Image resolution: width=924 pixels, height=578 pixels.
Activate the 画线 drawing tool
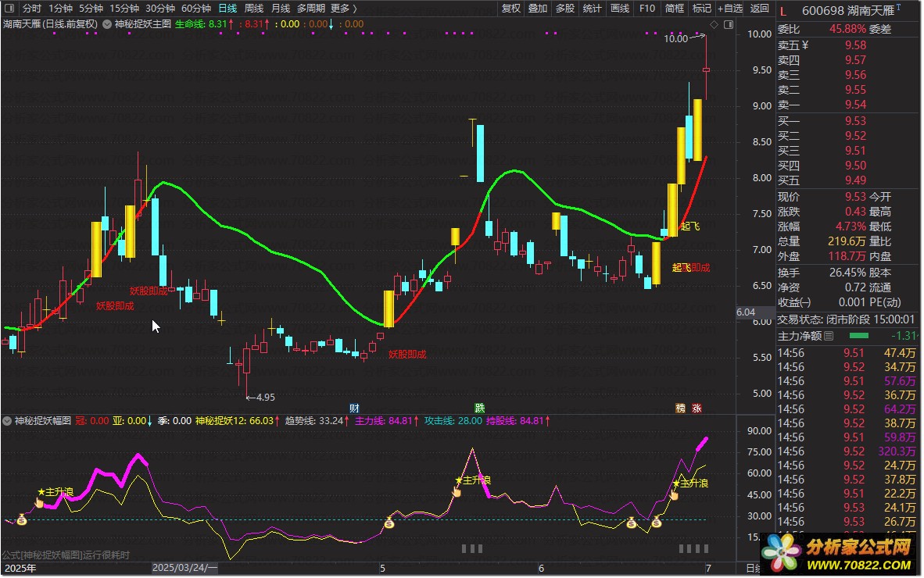tap(620, 9)
